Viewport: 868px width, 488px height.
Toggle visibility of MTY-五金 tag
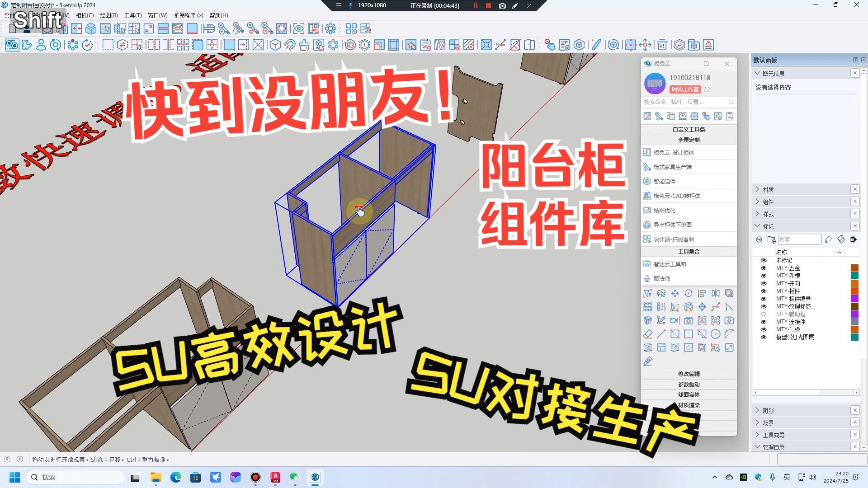pyautogui.click(x=764, y=268)
